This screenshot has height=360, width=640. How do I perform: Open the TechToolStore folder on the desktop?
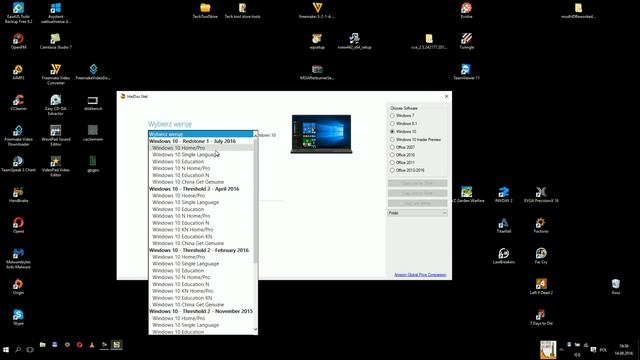coord(205,11)
